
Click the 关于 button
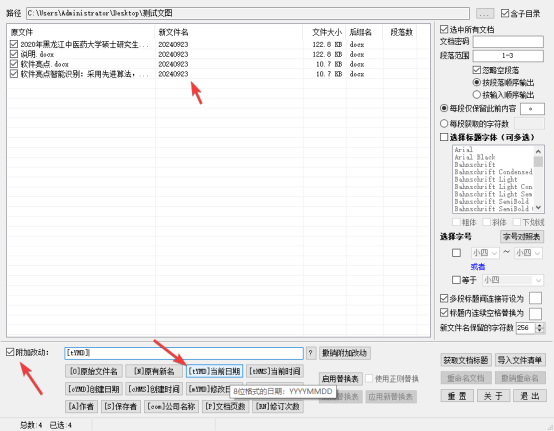click(x=493, y=396)
